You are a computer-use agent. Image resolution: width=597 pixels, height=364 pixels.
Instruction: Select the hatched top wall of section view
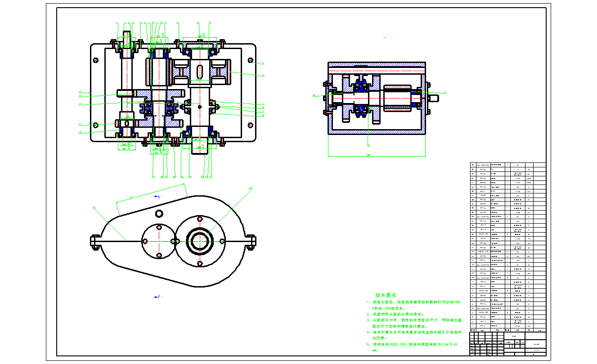pyautogui.click(x=377, y=65)
